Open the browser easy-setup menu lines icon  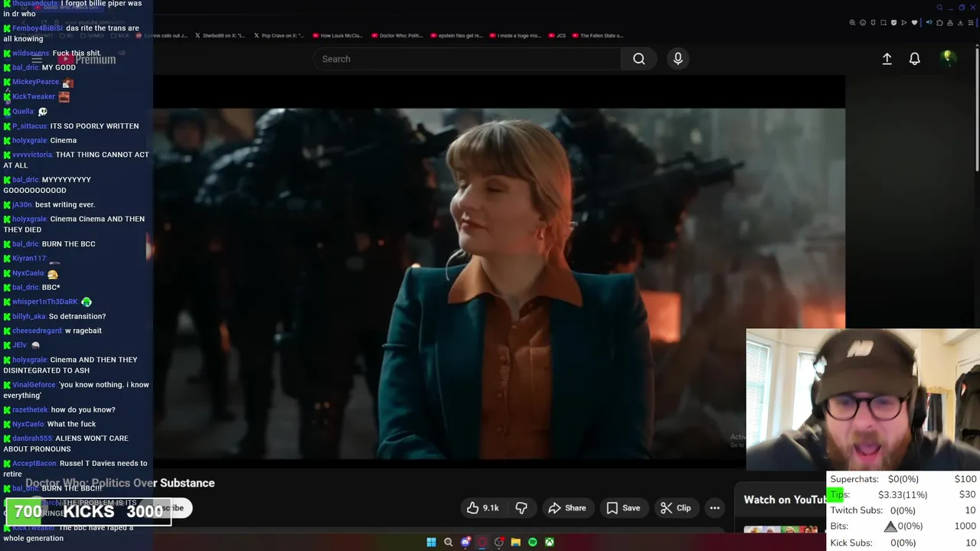[971, 23]
